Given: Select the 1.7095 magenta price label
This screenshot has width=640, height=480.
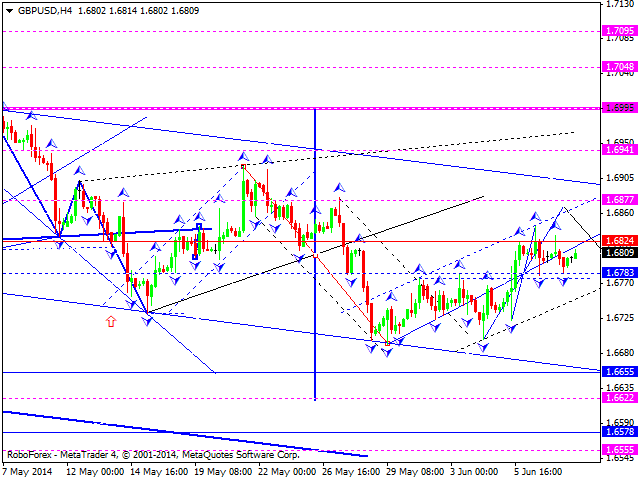Looking at the screenshot, I should pos(620,31).
